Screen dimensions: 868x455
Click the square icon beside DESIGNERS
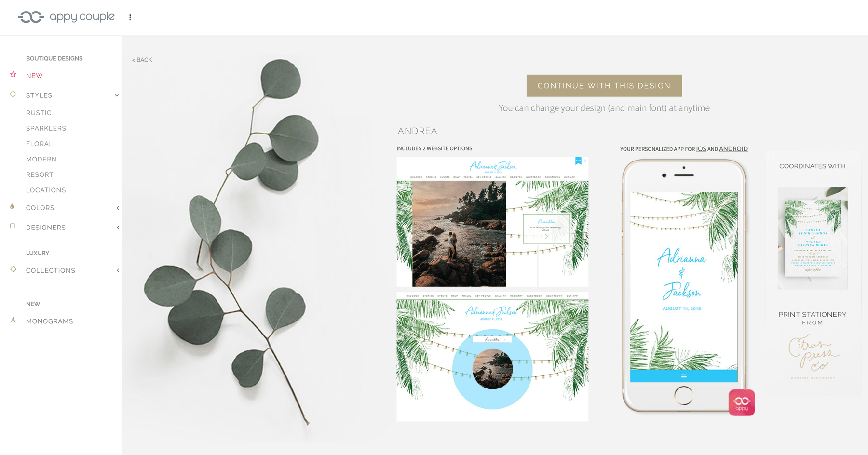[13, 226]
